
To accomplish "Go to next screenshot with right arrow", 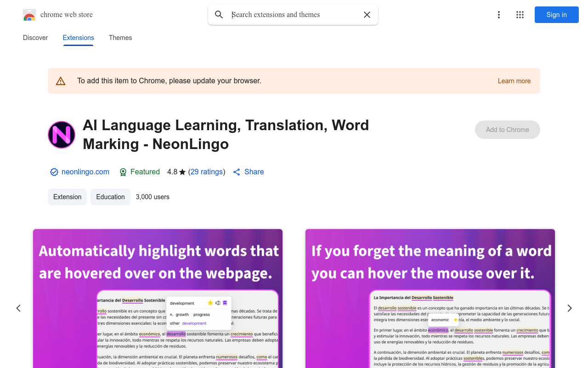I will (x=570, y=308).
